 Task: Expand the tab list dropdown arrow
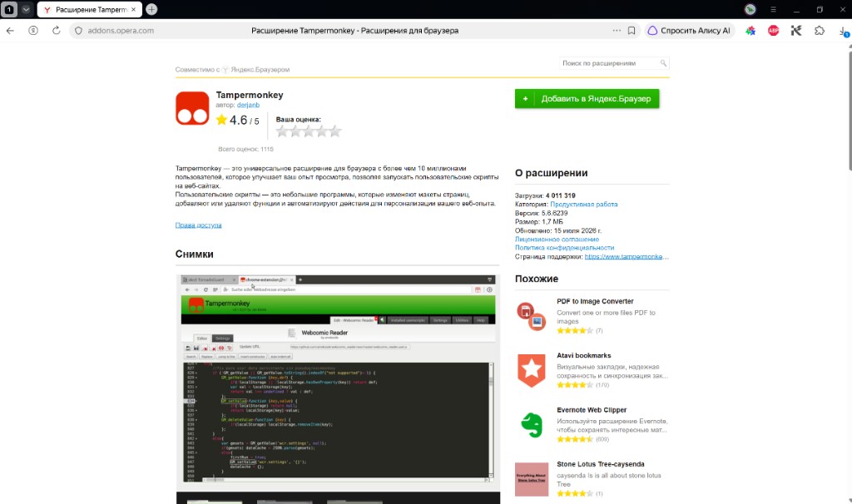26,9
